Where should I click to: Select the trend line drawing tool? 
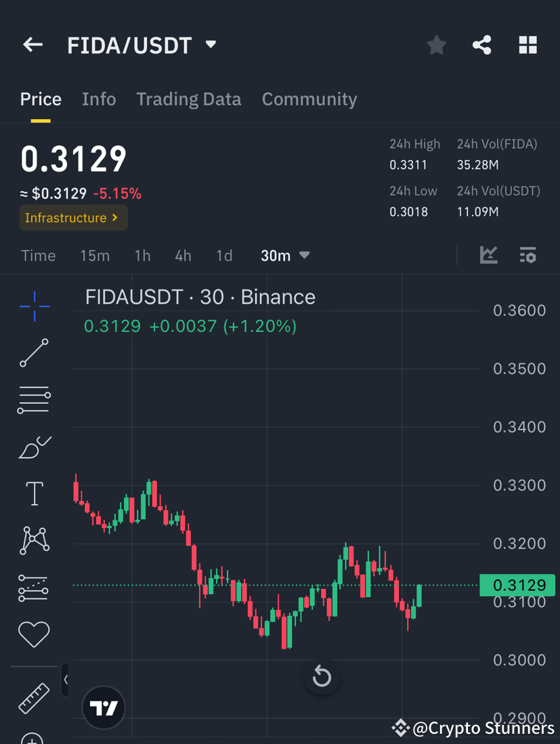pyautogui.click(x=34, y=353)
